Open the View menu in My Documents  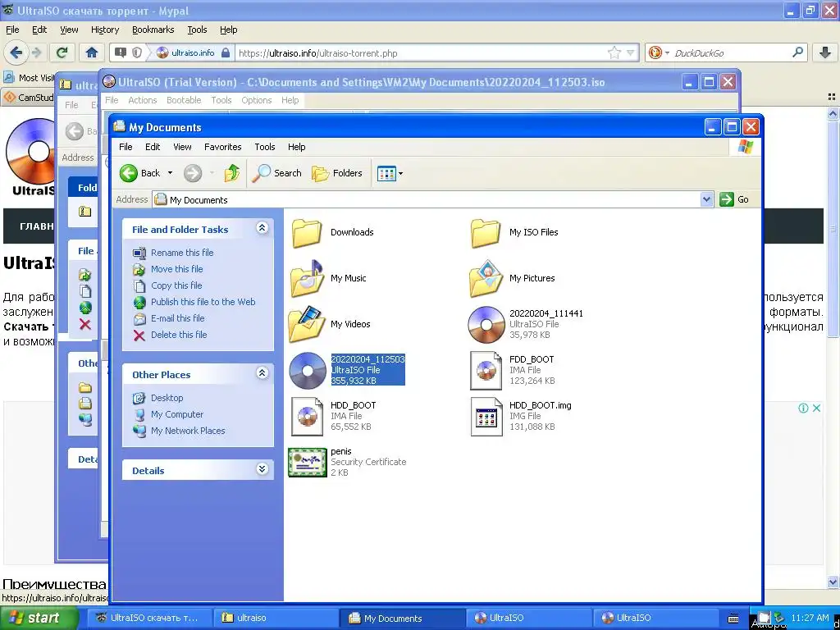click(x=182, y=147)
